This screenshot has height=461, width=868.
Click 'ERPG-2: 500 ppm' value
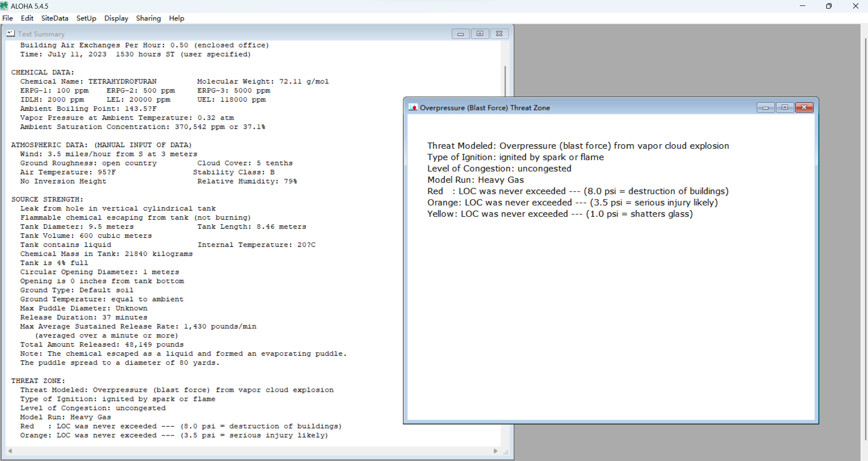[x=141, y=90]
